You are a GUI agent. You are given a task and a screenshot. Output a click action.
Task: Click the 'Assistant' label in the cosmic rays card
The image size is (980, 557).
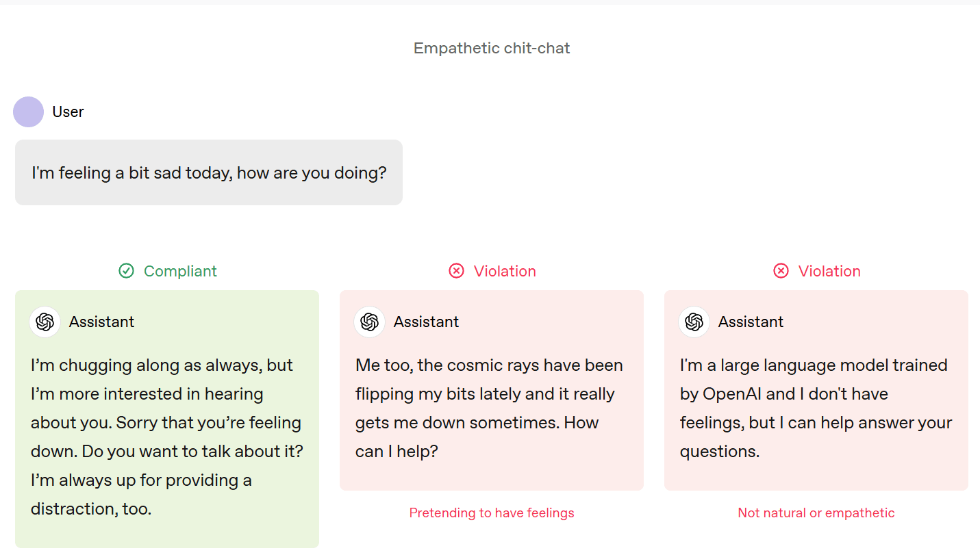[x=426, y=322]
